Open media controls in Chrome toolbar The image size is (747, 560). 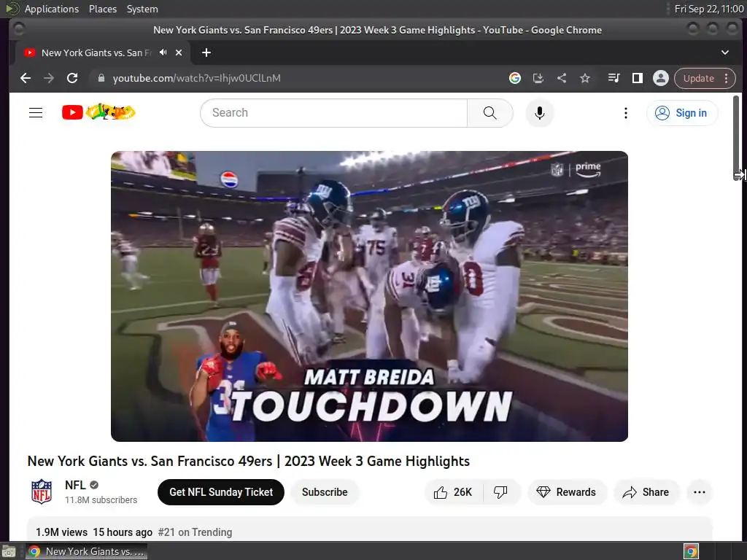614,78
